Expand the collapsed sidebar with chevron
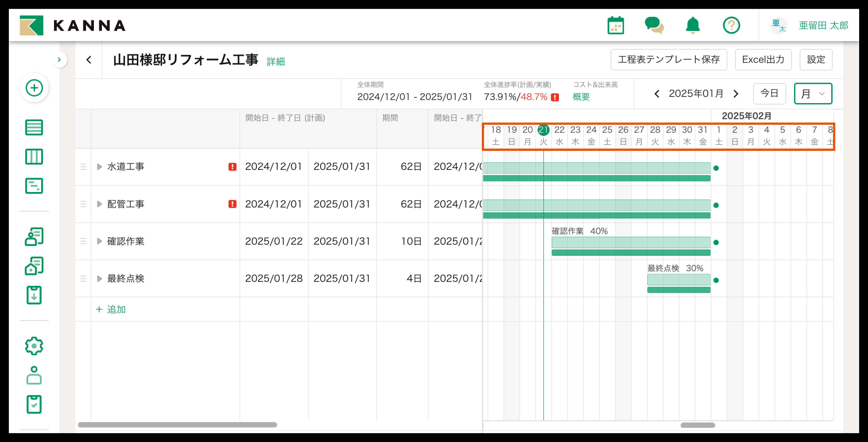 59,60
